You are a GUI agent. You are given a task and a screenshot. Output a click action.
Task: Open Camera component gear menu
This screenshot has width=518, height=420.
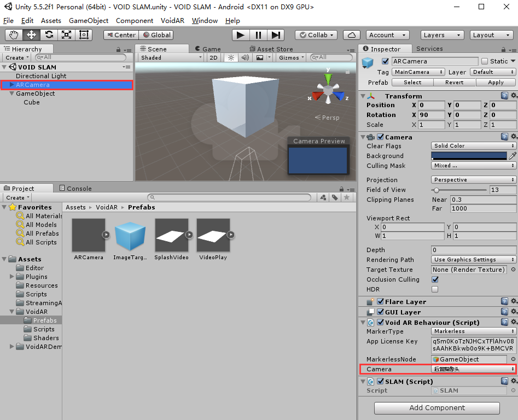tap(514, 137)
